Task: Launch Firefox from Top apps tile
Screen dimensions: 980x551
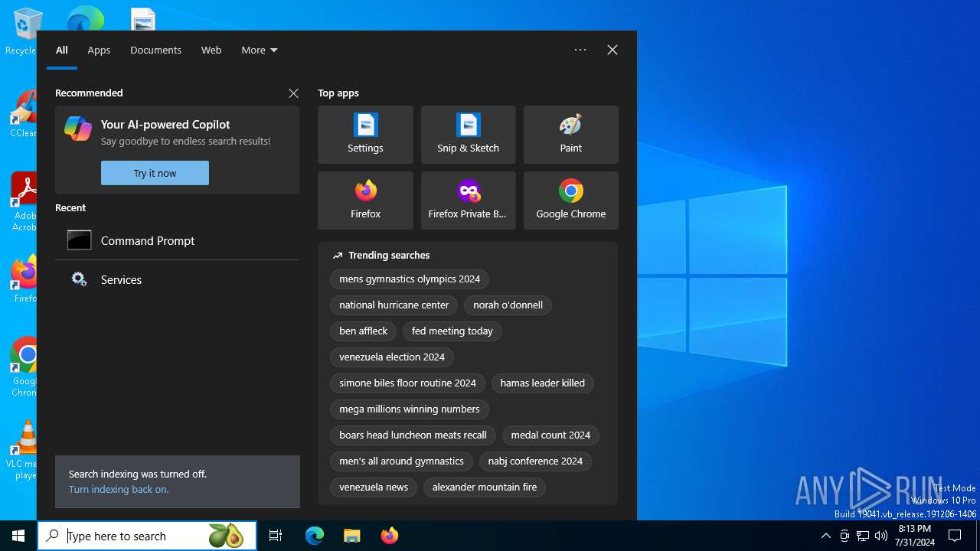Action: [x=365, y=201]
